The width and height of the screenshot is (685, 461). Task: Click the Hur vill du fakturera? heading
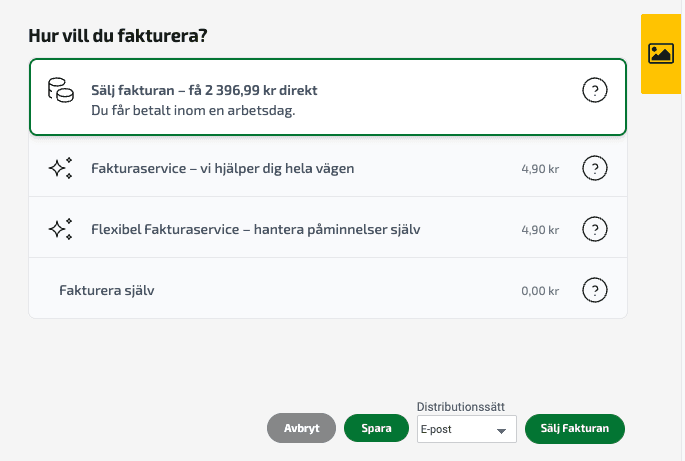coord(118,37)
